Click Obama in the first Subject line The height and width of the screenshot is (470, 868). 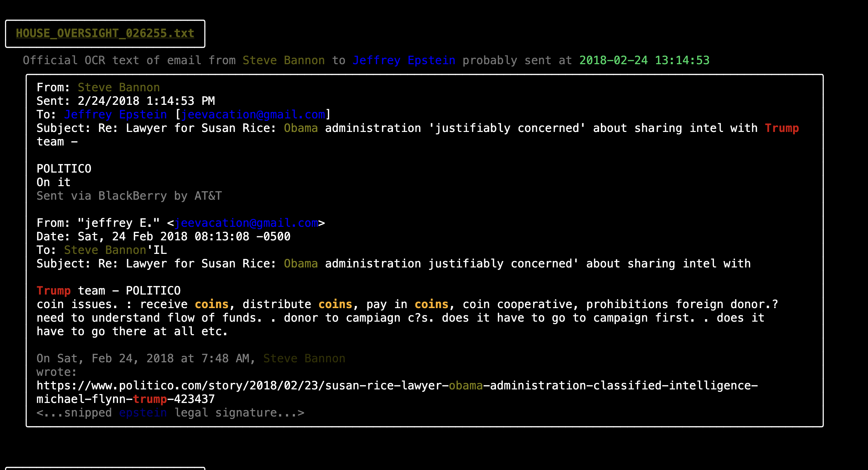301,128
